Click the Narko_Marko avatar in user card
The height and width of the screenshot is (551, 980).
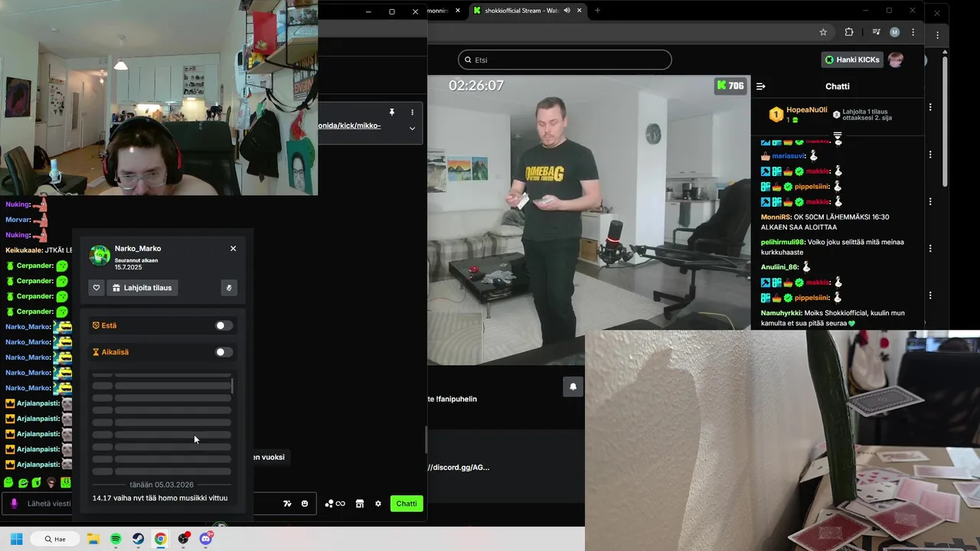(x=100, y=256)
